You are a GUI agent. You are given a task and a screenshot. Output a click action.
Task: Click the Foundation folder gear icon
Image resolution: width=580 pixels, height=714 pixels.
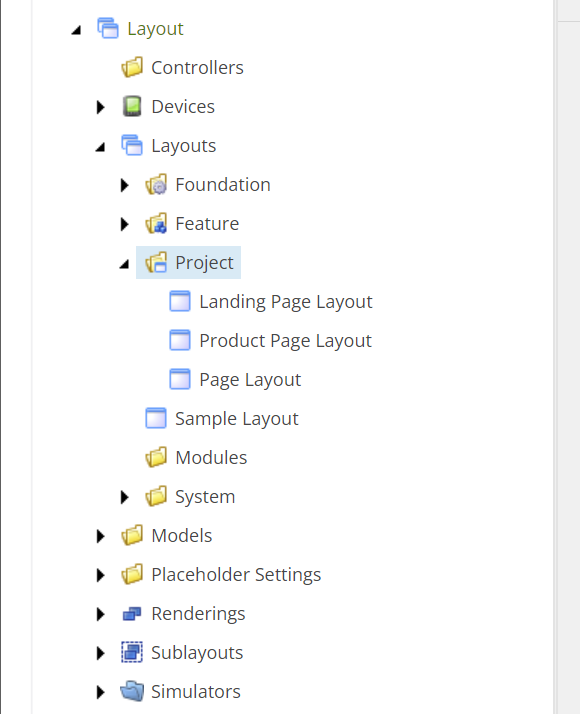coord(156,184)
